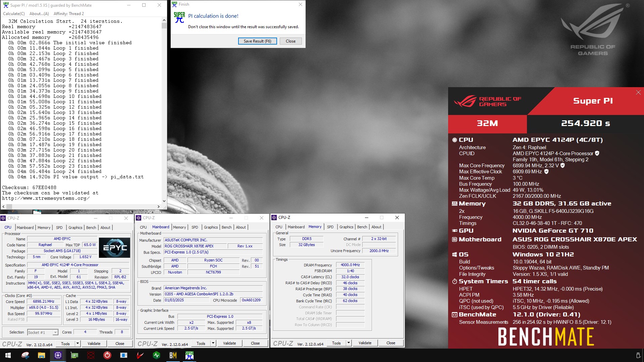Viewport: 644px width, 362px height.
Task: Click the CAS# Latency 32.0 clocks value
Action: 350,277
